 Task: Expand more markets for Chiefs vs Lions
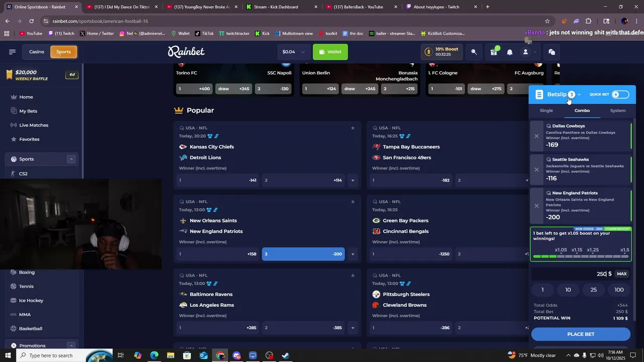(353, 180)
